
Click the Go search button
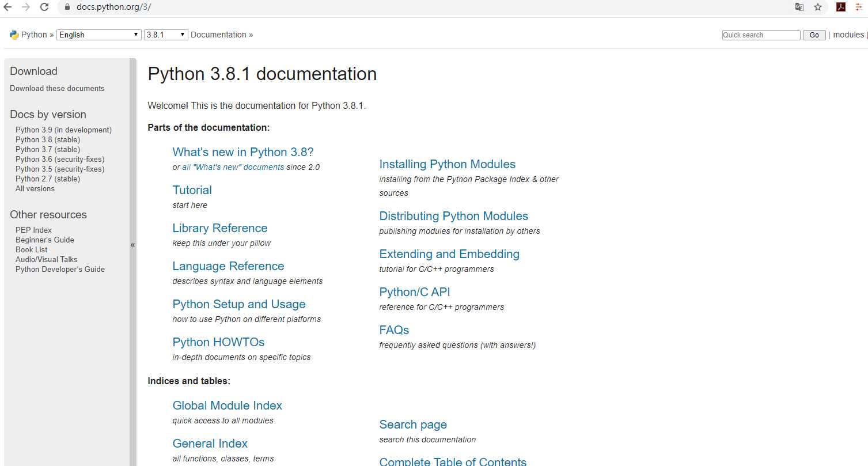point(814,35)
